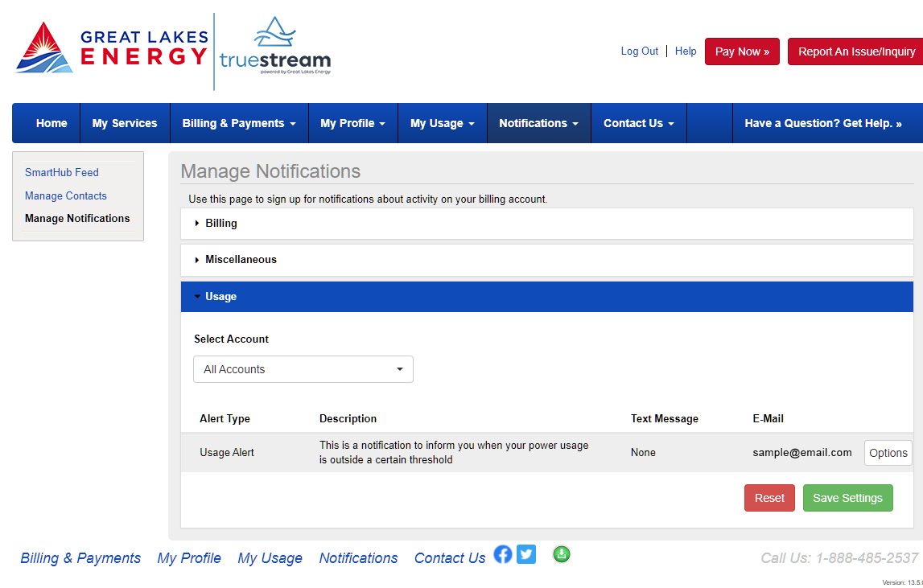Expand the Miscellaneous section
The height and width of the screenshot is (588, 923).
238,259
